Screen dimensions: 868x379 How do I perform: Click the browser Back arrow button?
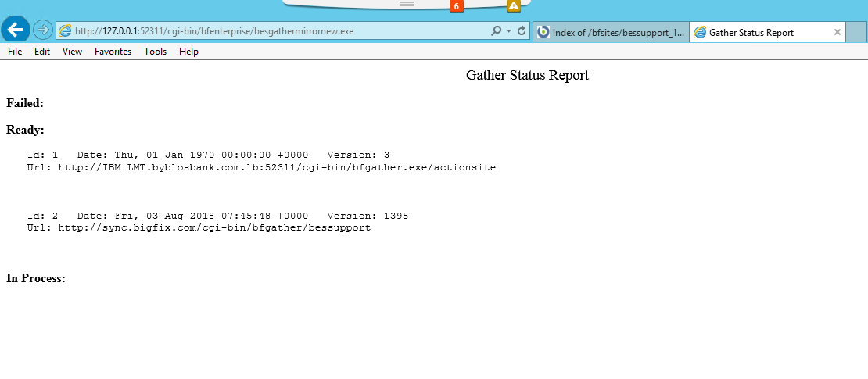pyautogui.click(x=16, y=30)
